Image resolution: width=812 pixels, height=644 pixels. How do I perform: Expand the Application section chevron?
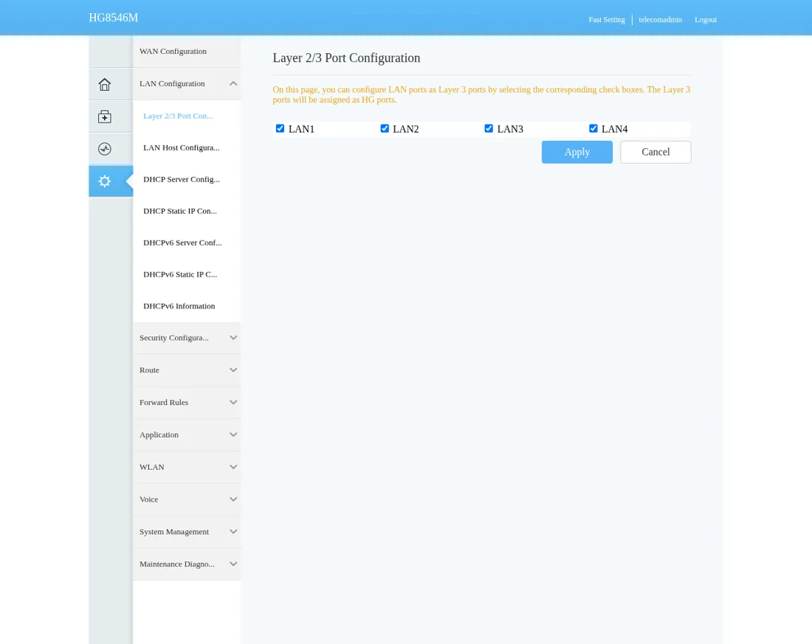click(233, 434)
